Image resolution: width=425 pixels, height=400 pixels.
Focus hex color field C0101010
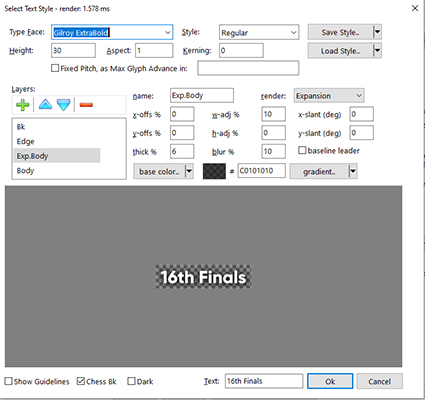tap(262, 171)
